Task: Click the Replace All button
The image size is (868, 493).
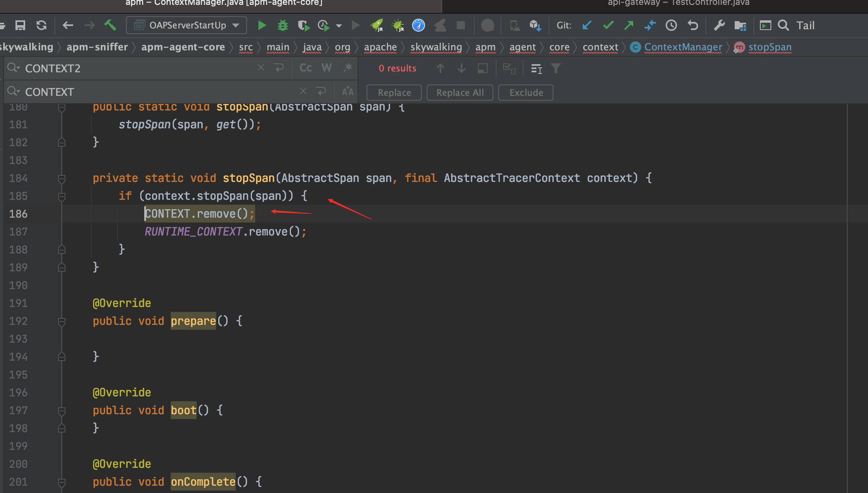Action: pos(460,93)
